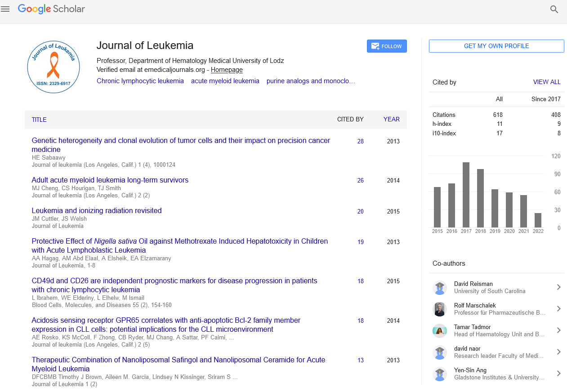Click View All citations link

pos(547,82)
